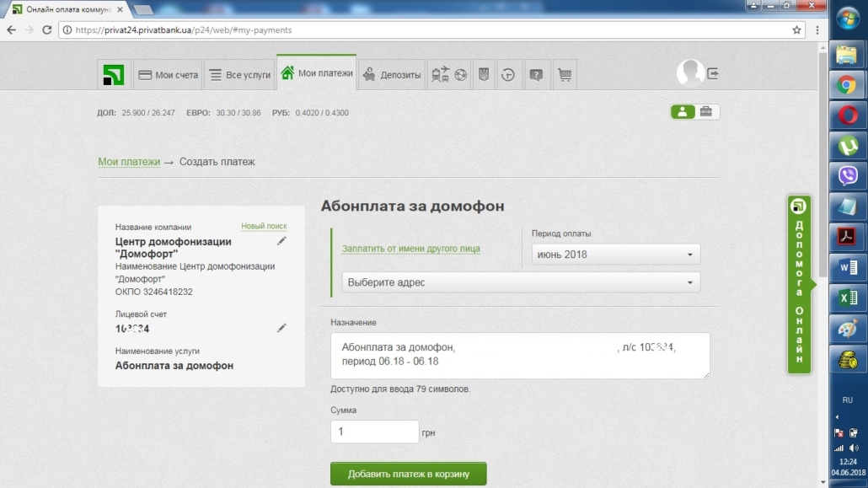Open the trident emblem icon
The height and width of the screenshot is (488, 868).
point(484,74)
